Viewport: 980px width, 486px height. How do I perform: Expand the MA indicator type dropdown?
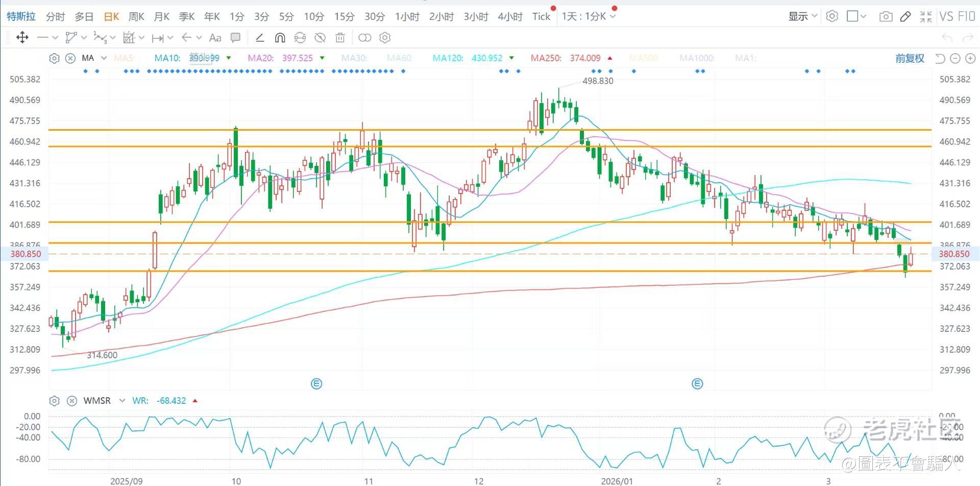pos(104,58)
